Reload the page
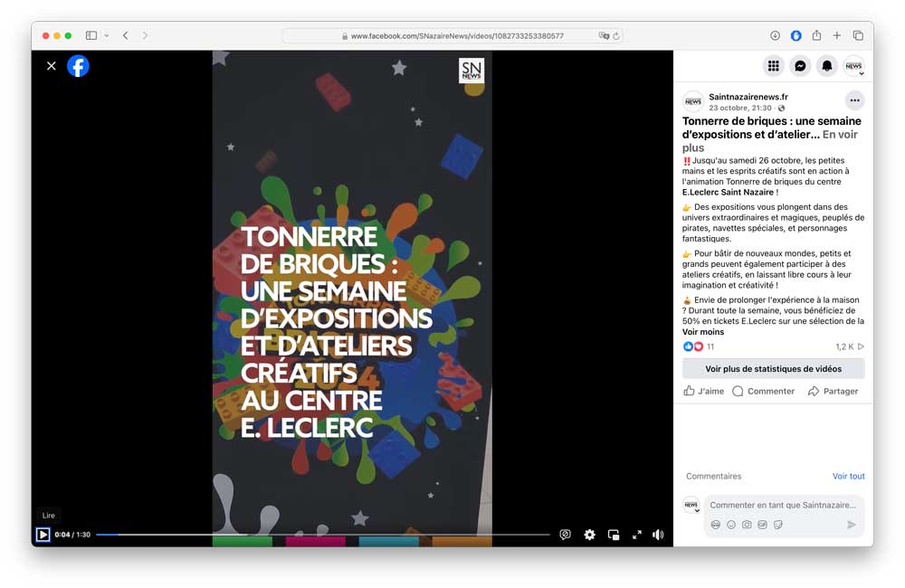This screenshot has width=905, height=588. click(616, 36)
